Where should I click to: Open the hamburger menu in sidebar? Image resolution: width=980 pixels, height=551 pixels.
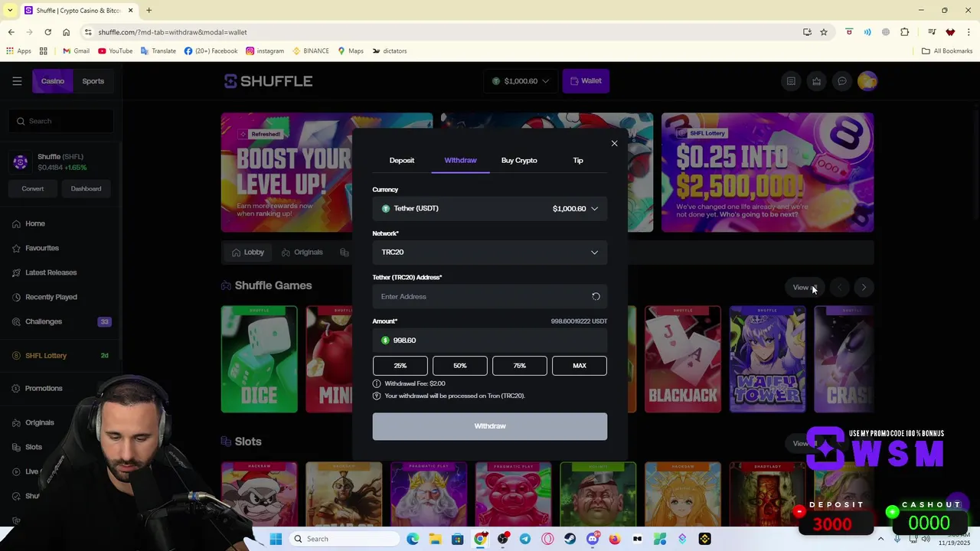pyautogui.click(x=17, y=81)
